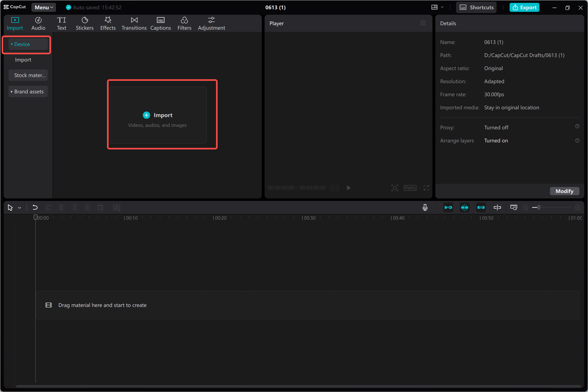Toggle auto-snapping in the timeline
This screenshot has height=392, width=588.
464,207
